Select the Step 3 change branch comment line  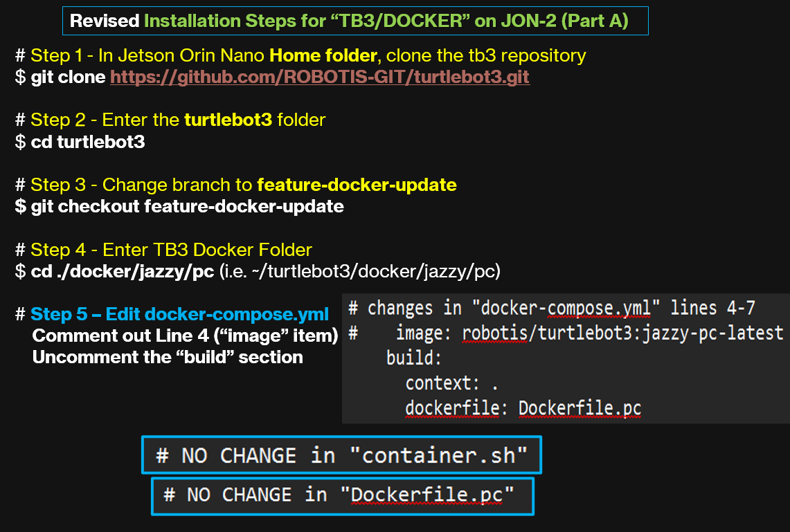coord(235,185)
